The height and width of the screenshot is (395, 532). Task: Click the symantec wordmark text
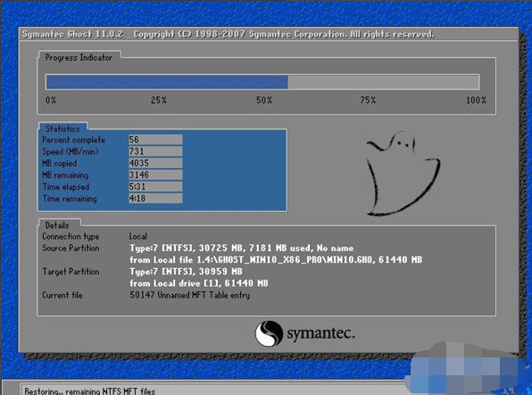[321, 332]
